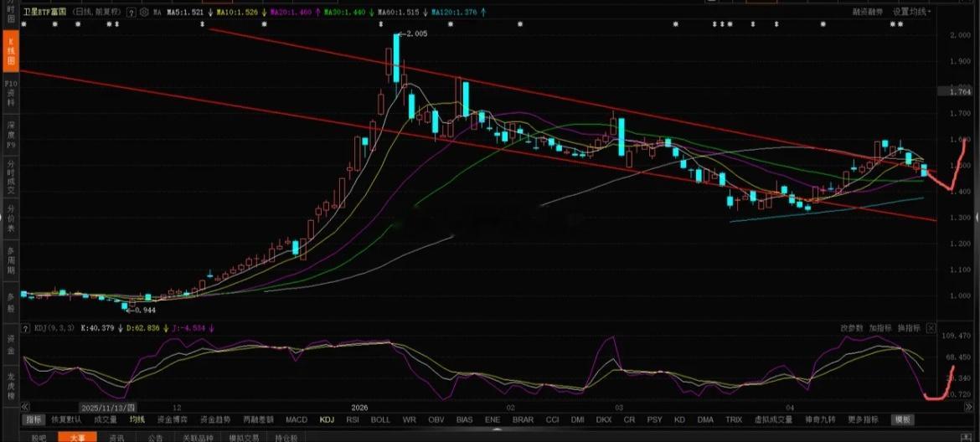Switch to the 大事 bottom tab

coord(78,438)
